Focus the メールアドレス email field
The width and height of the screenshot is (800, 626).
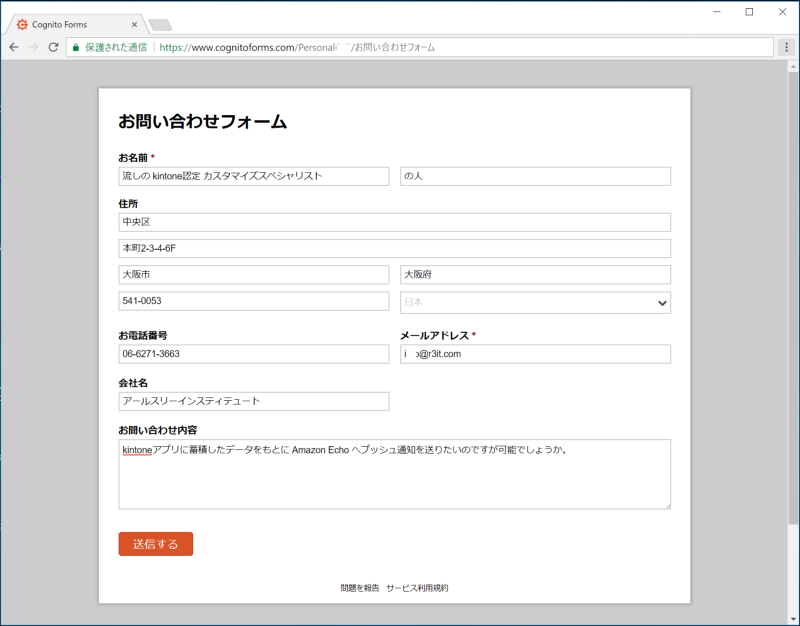click(535, 354)
